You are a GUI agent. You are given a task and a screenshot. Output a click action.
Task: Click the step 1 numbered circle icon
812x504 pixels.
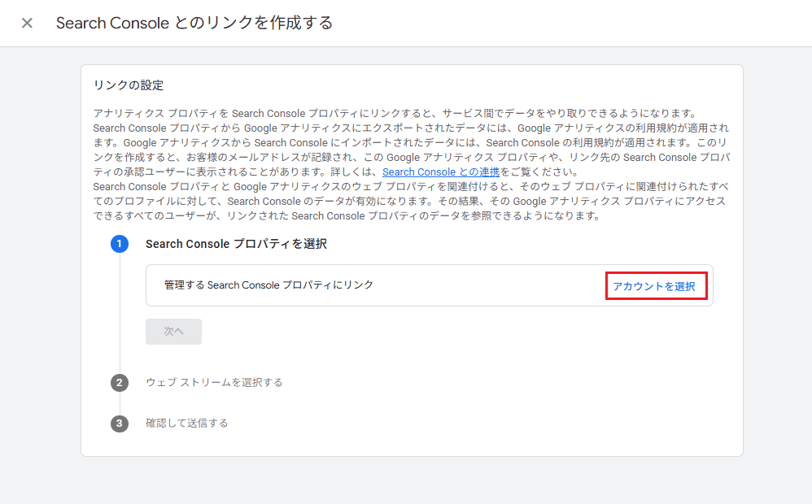tap(120, 244)
